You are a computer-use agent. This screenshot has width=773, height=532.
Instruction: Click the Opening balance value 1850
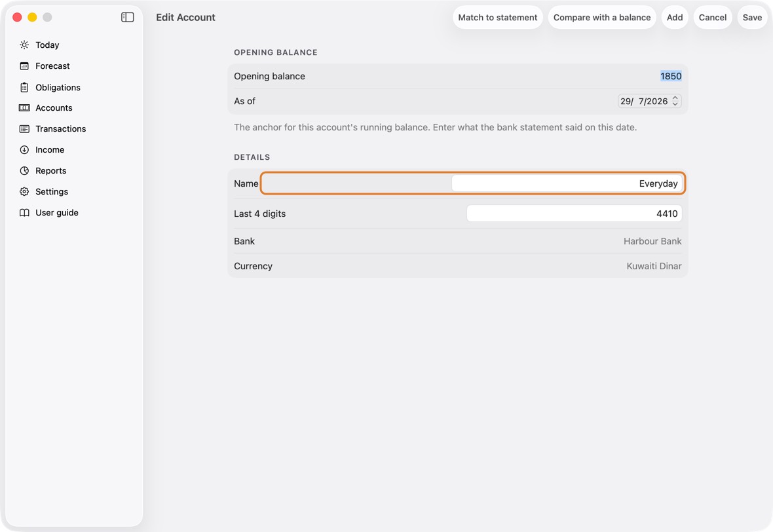tap(671, 76)
